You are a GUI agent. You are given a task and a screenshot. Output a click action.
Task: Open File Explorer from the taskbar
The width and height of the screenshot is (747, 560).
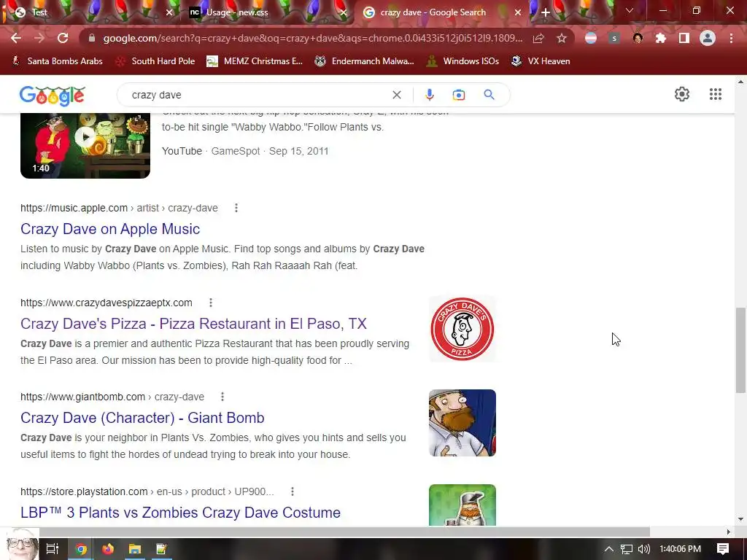135,549
